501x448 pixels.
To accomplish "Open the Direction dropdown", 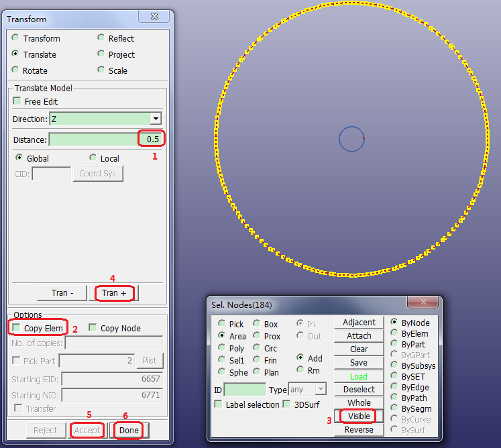I will (x=156, y=119).
